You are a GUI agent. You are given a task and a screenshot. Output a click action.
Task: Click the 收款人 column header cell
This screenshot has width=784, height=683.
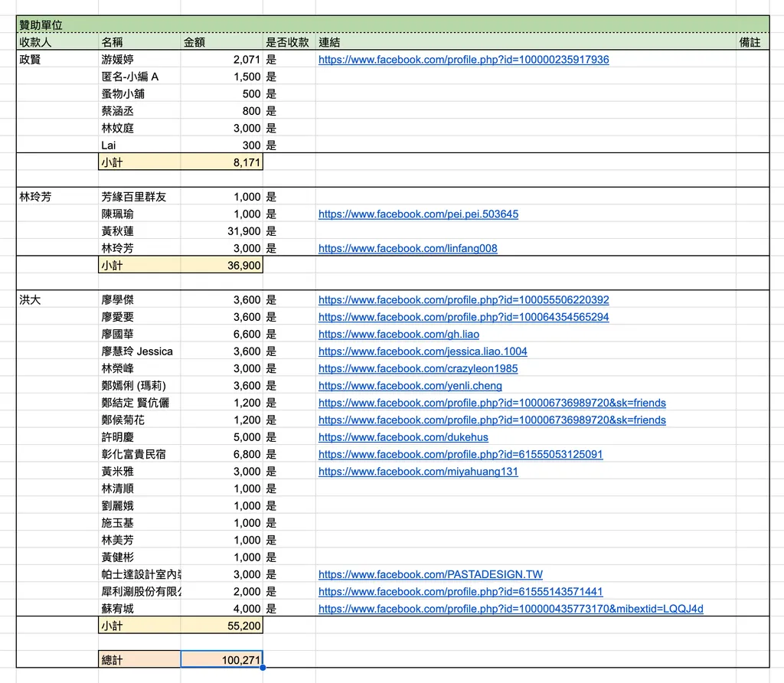point(57,42)
